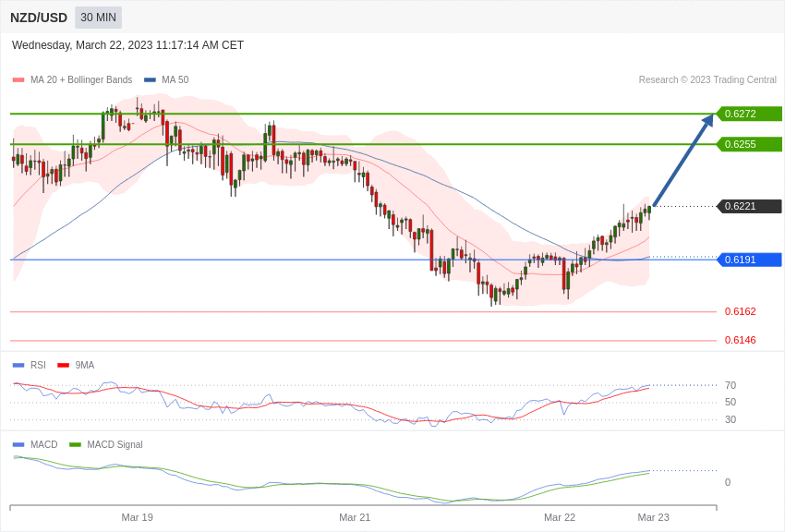The width and height of the screenshot is (785, 532).
Task: Click the 0.6146 support level value
Action: tap(741, 340)
